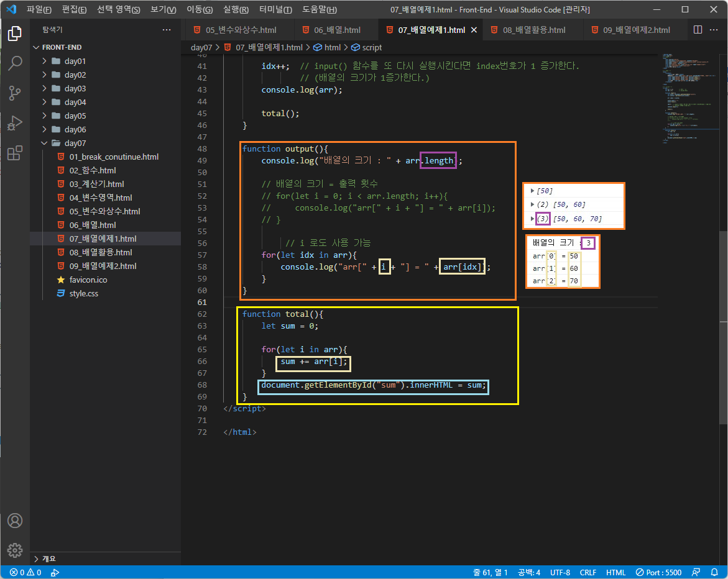Click the feedback icon in status bar
Image resolution: width=728 pixels, height=579 pixels.
696,573
